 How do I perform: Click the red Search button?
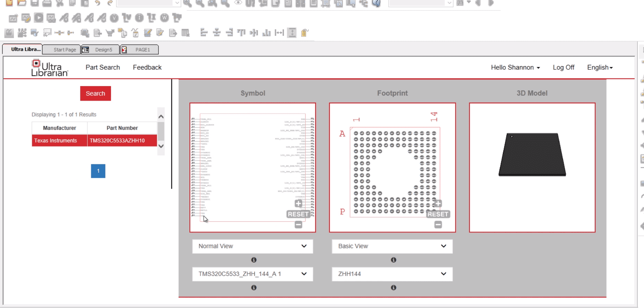[x=95, y=93]
